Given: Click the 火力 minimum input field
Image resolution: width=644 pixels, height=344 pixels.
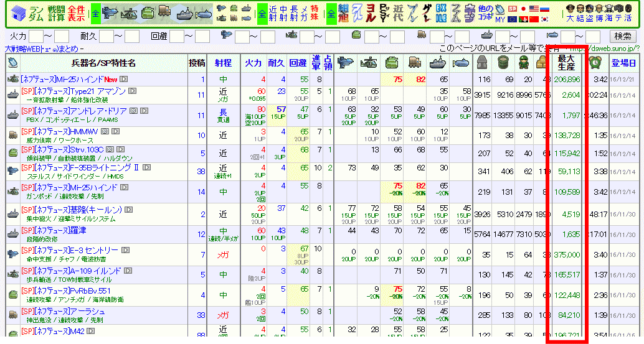Looking at the screenshot, I should click(36, 37).
